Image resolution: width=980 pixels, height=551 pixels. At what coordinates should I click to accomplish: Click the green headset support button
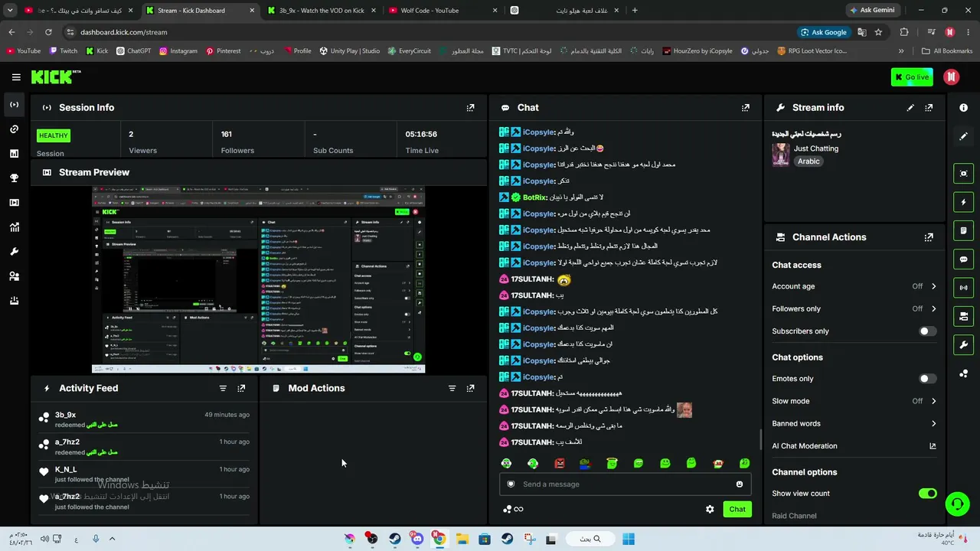pyautogui.click(x=957, y=504)
